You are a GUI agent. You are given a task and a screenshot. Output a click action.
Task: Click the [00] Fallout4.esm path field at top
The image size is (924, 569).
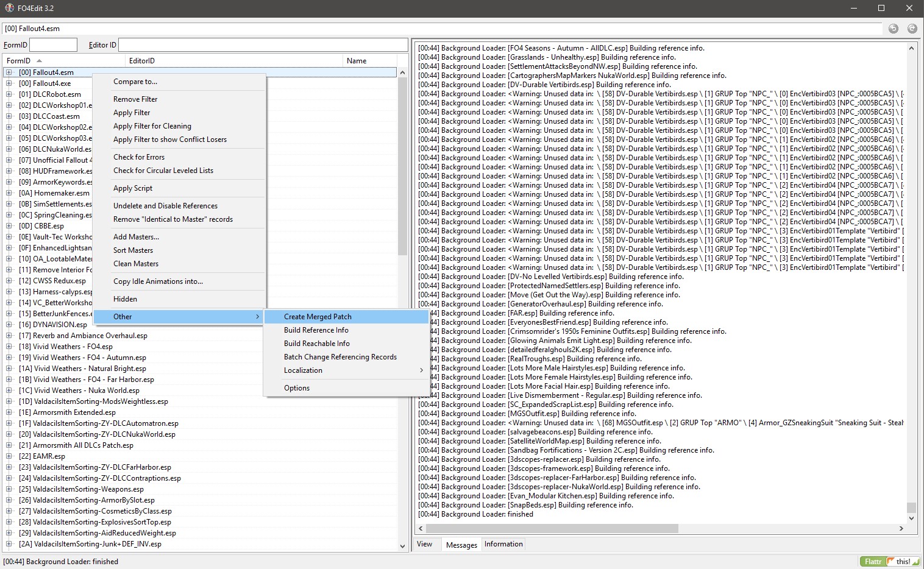click(442, 29)
